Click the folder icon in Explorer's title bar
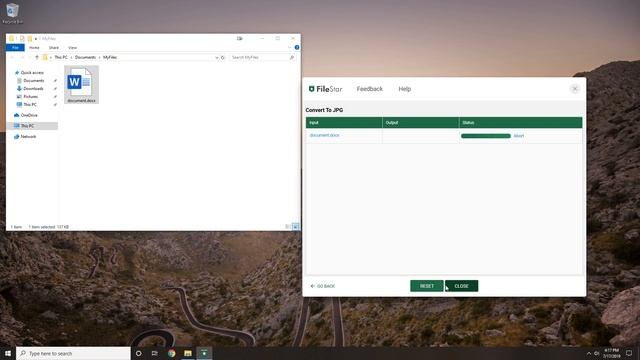This screenshot has width=640, height=360. click(x=11, y=39)
